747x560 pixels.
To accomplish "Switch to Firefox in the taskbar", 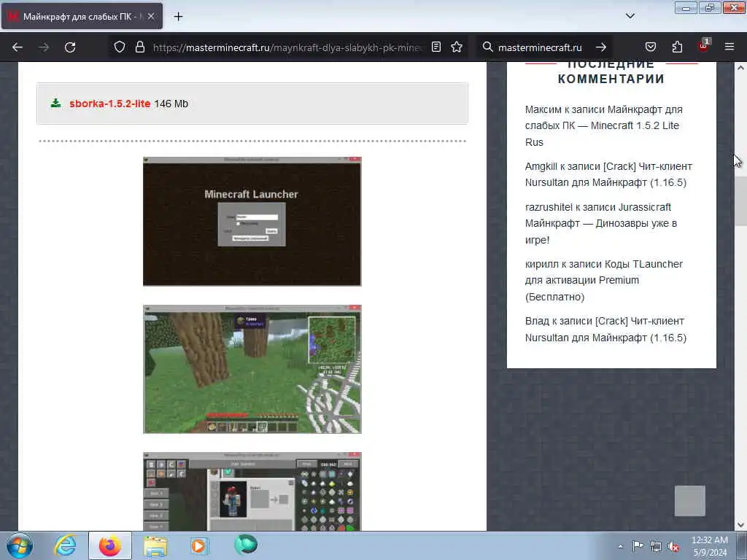I will point(110,545).
